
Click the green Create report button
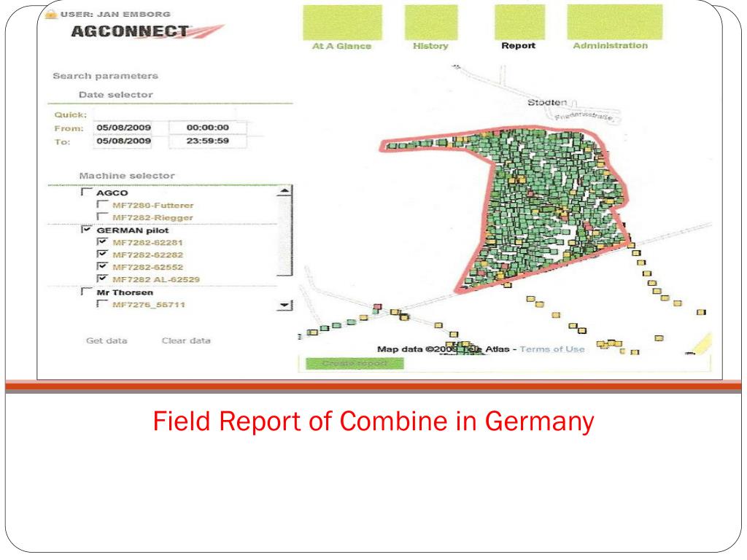[x=355, y=363]
